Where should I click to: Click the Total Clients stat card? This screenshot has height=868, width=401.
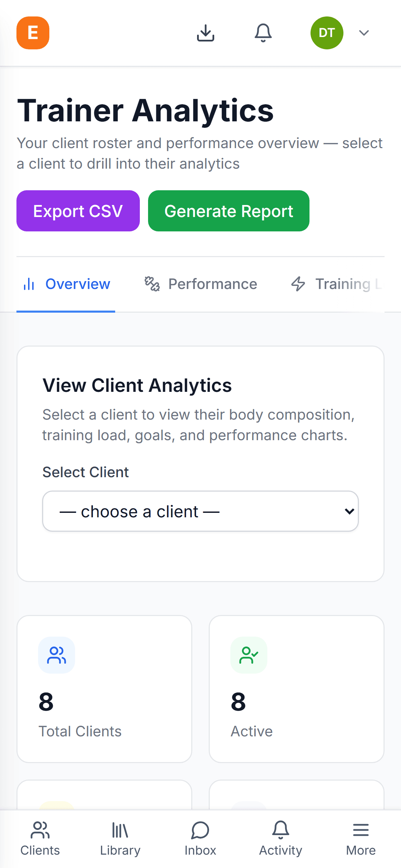[105, 689]
